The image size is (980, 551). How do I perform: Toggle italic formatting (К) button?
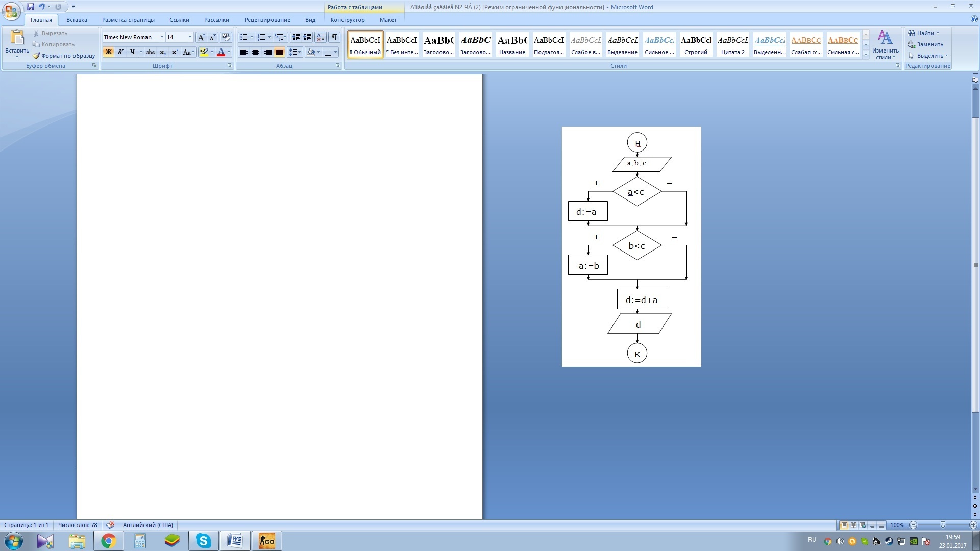(x=120, y=52)
